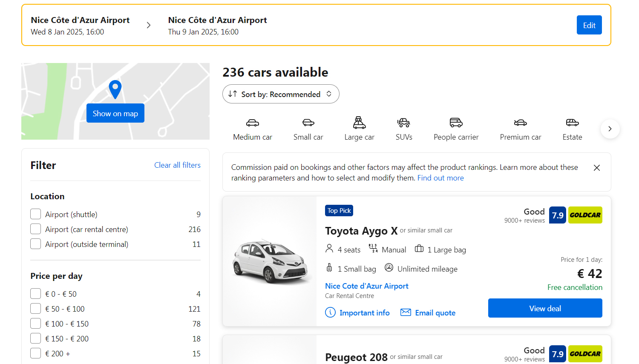Select the Medium car category icon
Image resolution: width=639 pixels, height=364 pixels.
(x=253, y=123)
